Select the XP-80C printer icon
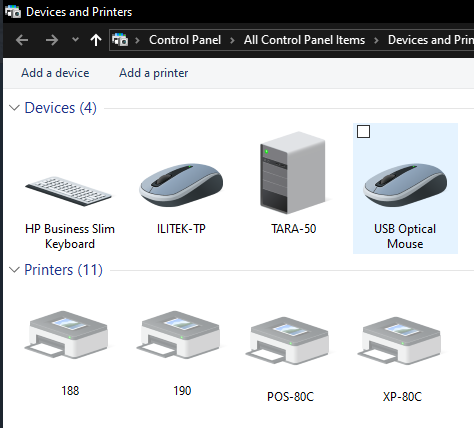Viewport: 474px width, 428px height. [x=400, y=341]
